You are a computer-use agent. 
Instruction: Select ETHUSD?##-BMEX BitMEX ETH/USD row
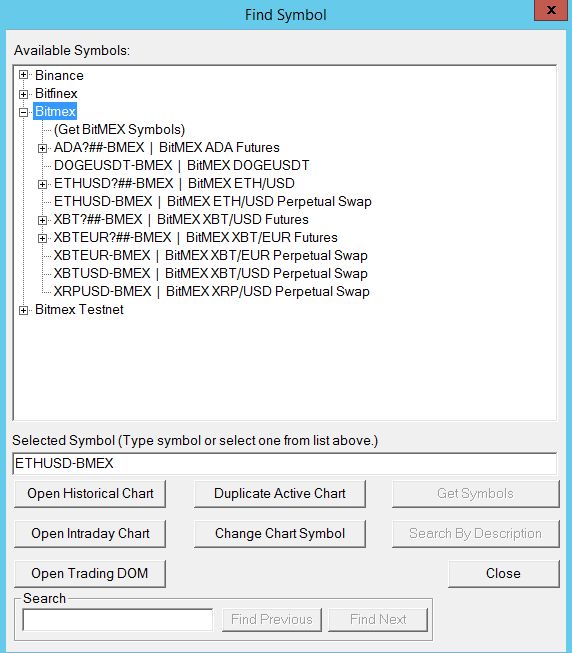pos(174,183)
